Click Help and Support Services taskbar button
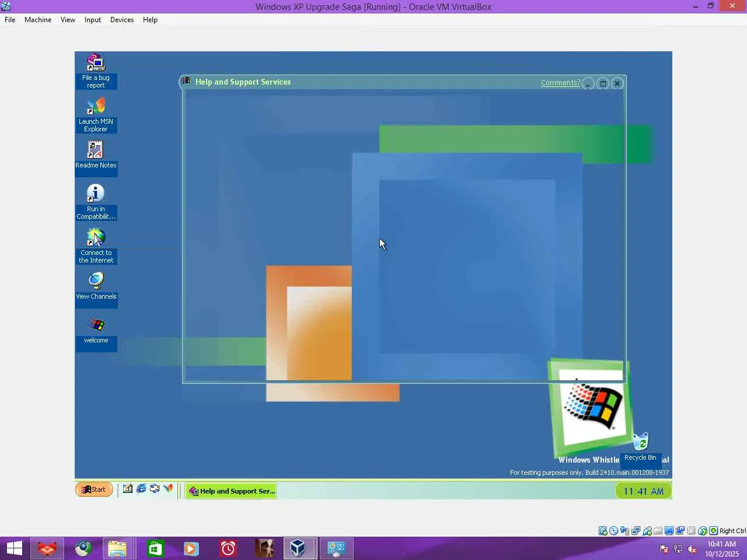This screenshot has height=560, width=747. (x=231, y=491)
